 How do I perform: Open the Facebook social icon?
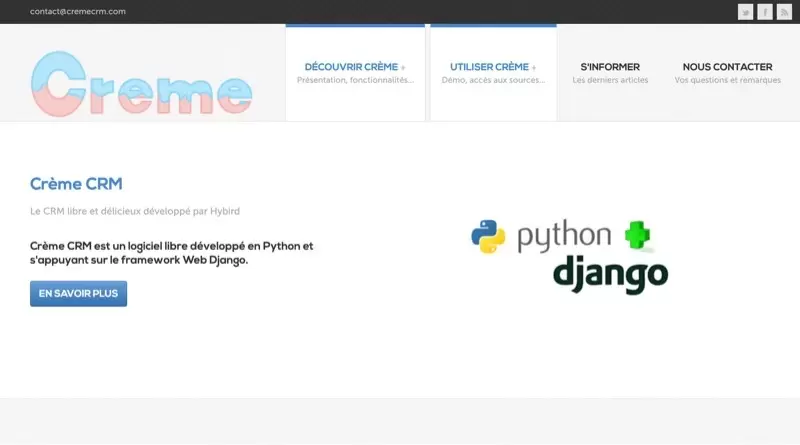click(765, 12)
